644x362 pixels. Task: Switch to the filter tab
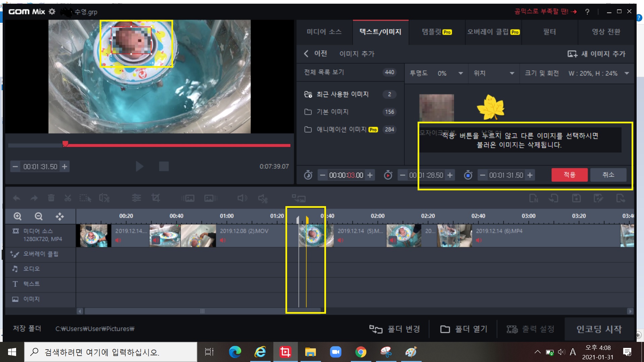549,32
